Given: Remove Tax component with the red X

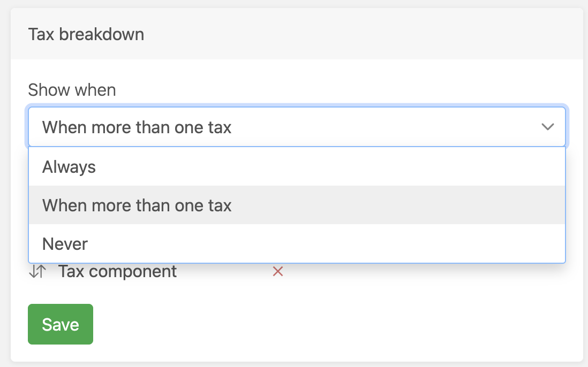Looking at the screenshot, I should click(278, 272).
